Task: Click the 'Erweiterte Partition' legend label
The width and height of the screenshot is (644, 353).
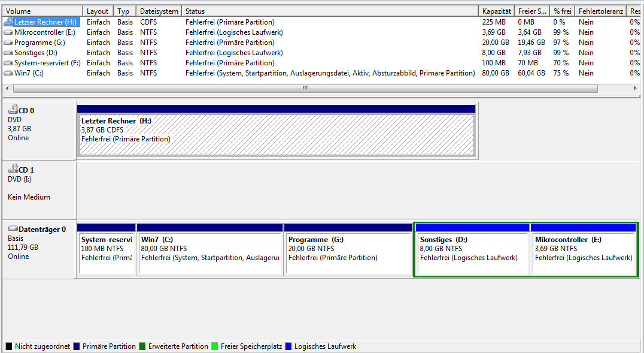Action: tap(178, 346)
